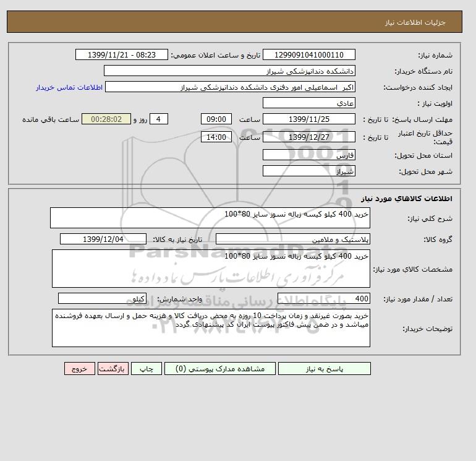
Task: Click the شماره نیاز label
Action: (435, 55)
